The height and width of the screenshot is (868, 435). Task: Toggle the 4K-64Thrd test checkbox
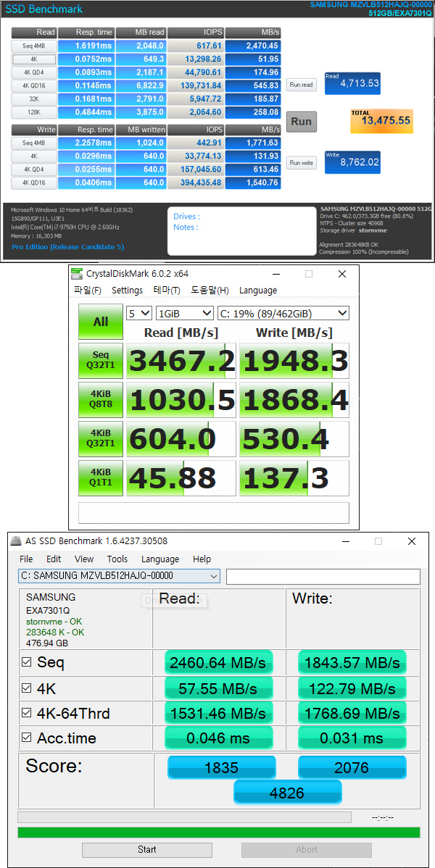26,714
